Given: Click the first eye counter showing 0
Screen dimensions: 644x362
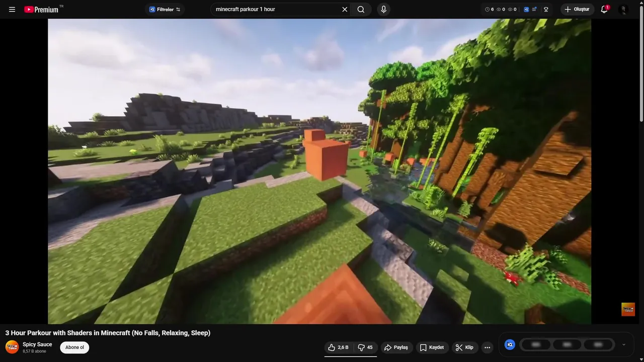Looking at the screenshot, I should (x=501, y=10).
